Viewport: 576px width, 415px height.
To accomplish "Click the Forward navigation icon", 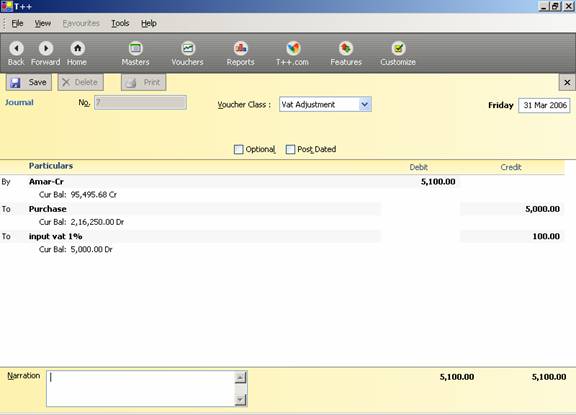I will [46, 48].
